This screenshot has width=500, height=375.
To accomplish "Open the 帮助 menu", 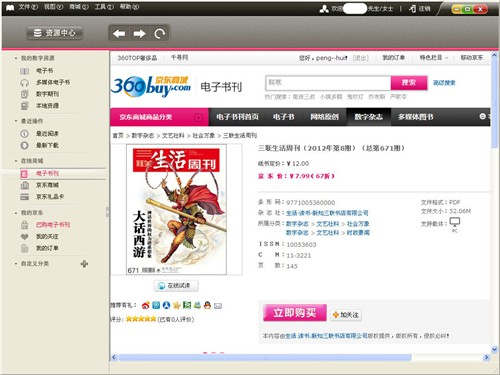I will pyautogui.click(x=129, y=7).
